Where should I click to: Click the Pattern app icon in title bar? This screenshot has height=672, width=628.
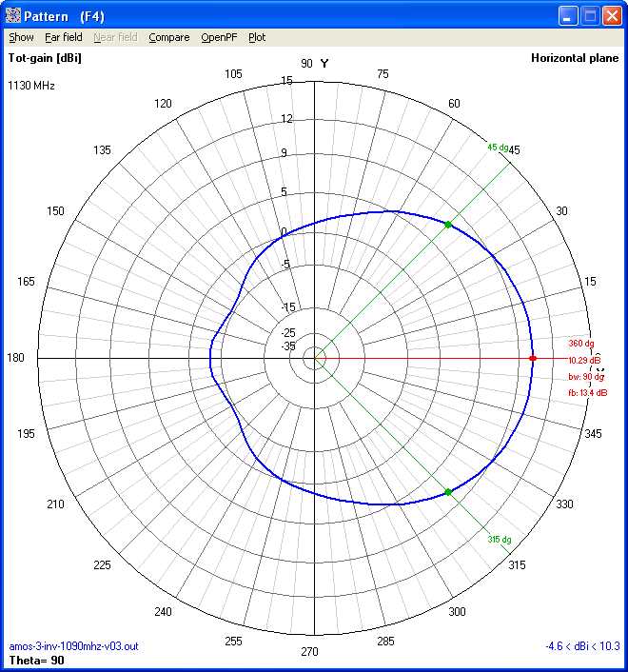pos(13,16)
